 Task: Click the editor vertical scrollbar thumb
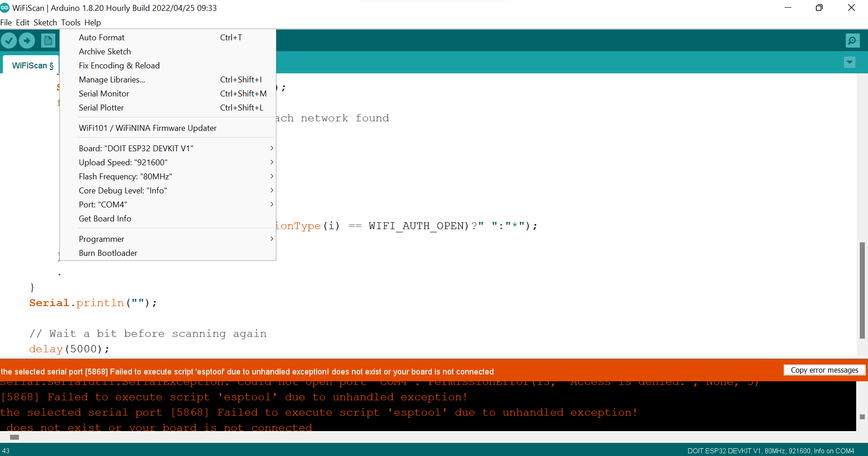tap(862, 290)
